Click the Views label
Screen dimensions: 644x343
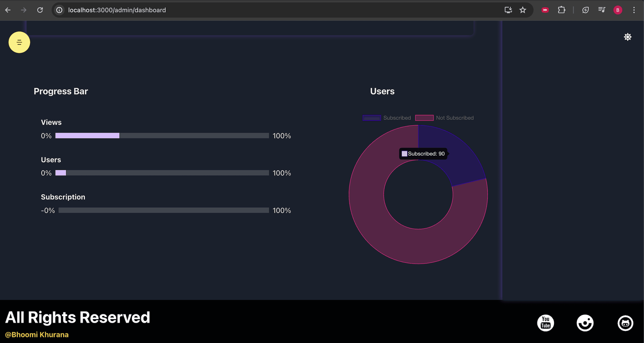pyautogui.click(x=51, y=122)
